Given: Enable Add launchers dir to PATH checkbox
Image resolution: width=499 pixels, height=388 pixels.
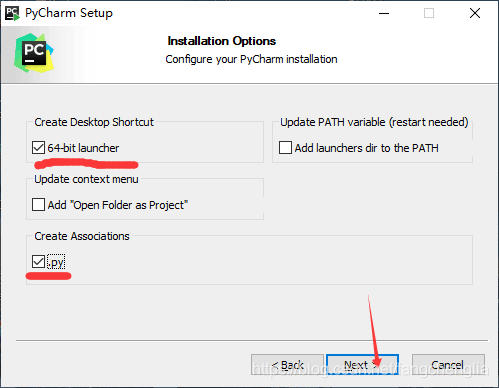Looking at the screenshot, I should [x=285, y=148].
